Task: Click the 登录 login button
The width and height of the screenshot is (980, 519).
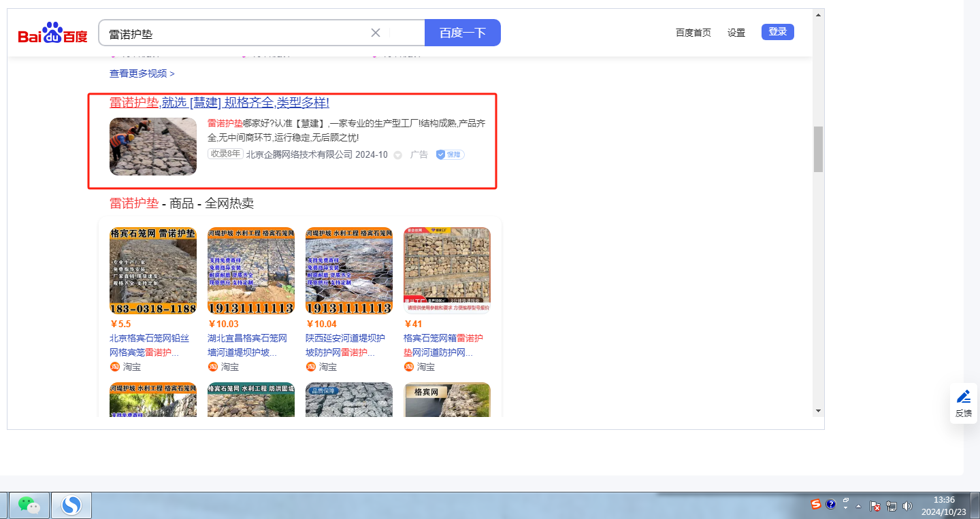Action: [x=778, y=32]
